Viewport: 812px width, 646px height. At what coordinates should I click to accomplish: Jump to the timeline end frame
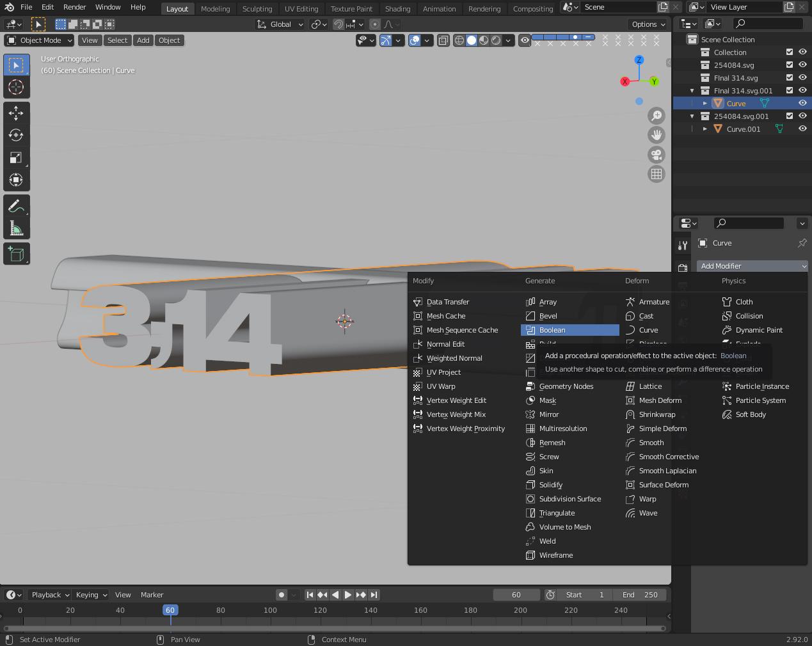pos(374,595)
